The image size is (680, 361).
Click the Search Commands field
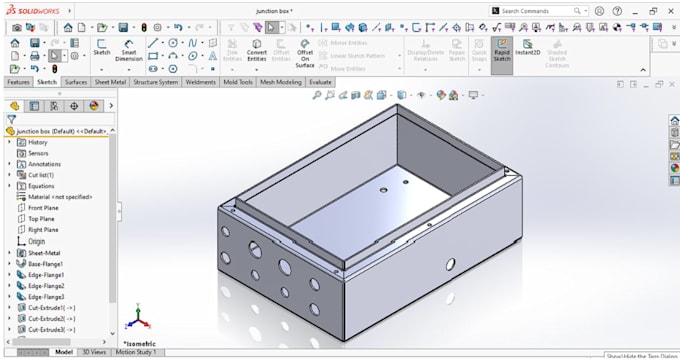click(x=538, y=11)
